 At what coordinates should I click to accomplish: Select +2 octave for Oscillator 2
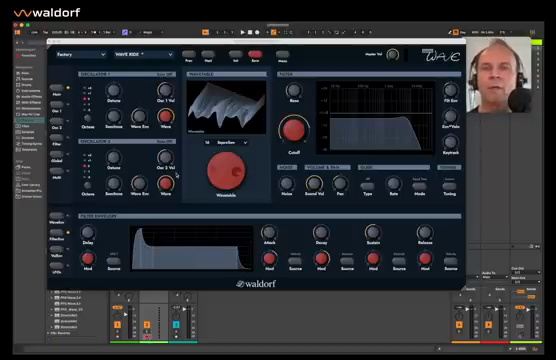(x=87, y=155)
